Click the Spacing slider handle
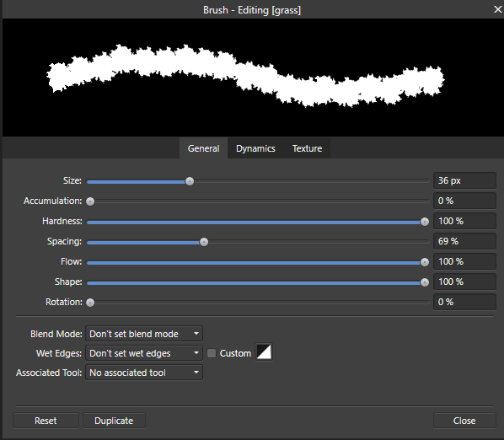The height and width of the screenshot is (440, 504). (204, 242)
